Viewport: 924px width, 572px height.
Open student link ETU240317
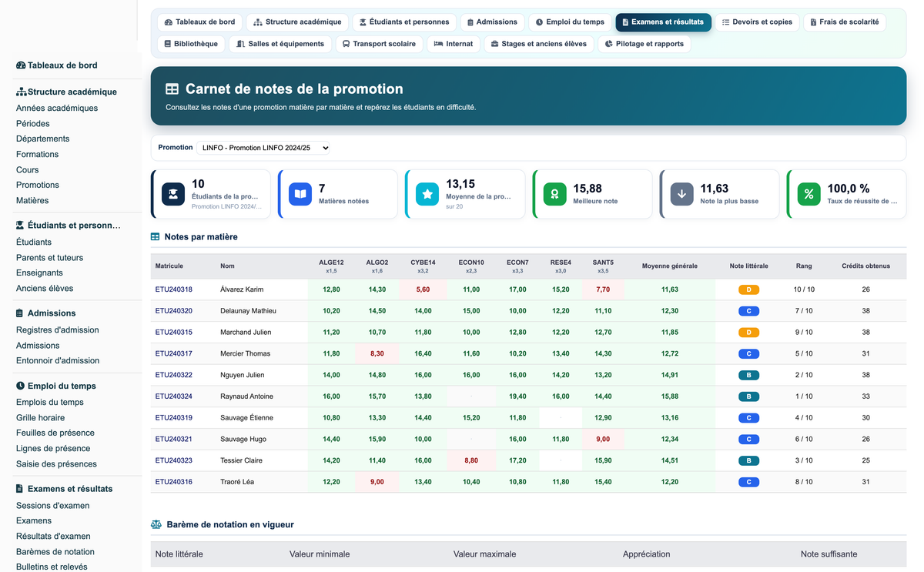(x=174, y=354)
